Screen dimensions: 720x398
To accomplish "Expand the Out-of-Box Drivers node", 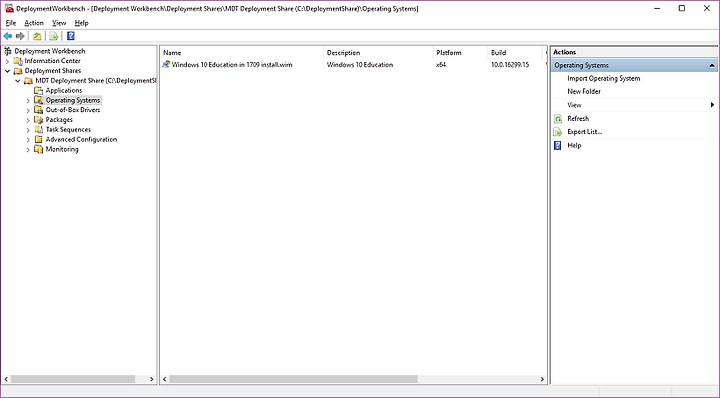I will [x=28, y=111].
